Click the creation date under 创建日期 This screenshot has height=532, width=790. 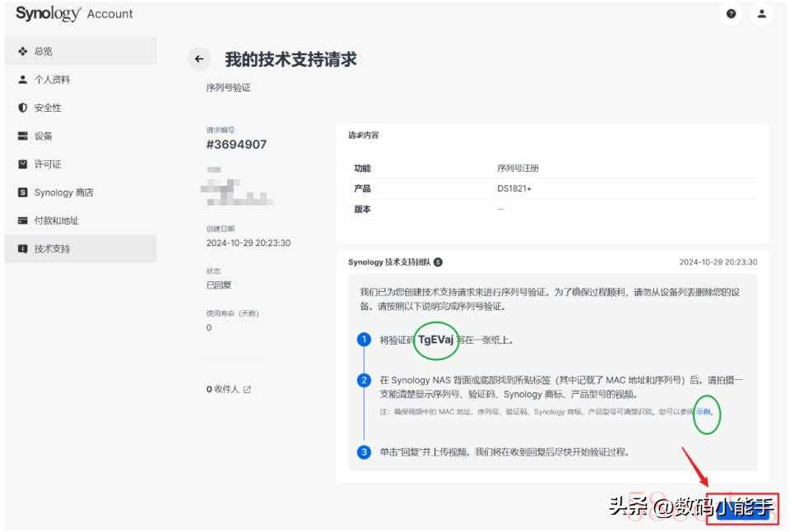pyautogui.click(x=249, y=243)
